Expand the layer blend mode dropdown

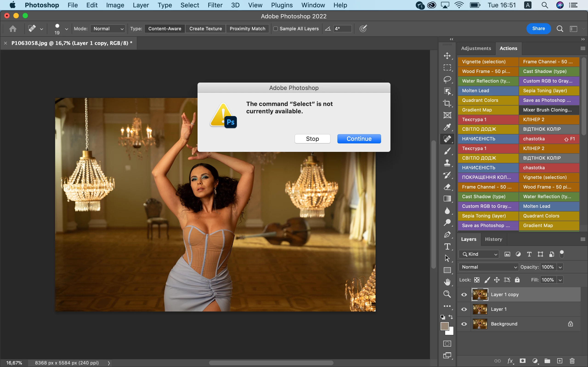[488, 267]
